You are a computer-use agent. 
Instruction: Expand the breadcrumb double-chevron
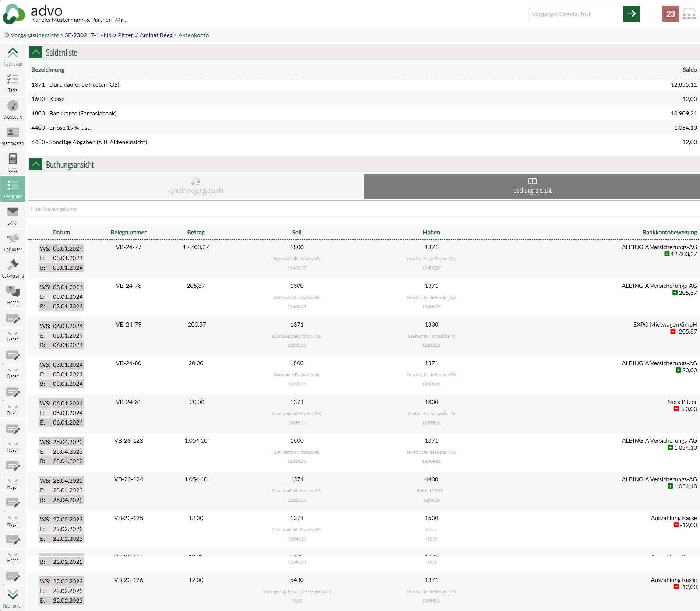[x=6, y=35]
